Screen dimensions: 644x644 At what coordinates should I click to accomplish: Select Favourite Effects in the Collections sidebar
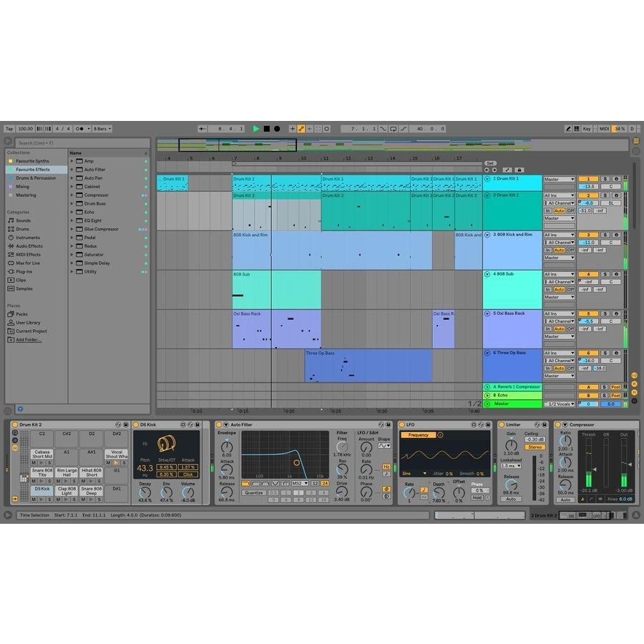[34, 170]
